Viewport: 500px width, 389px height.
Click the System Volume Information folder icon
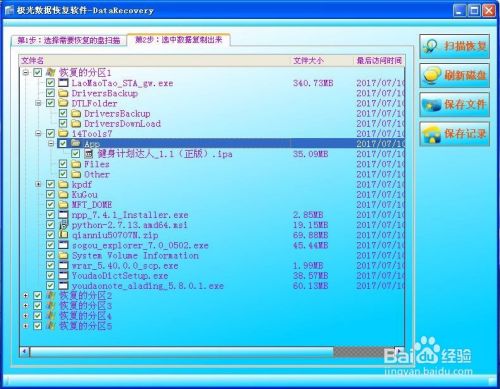click(x=63, y=255)
